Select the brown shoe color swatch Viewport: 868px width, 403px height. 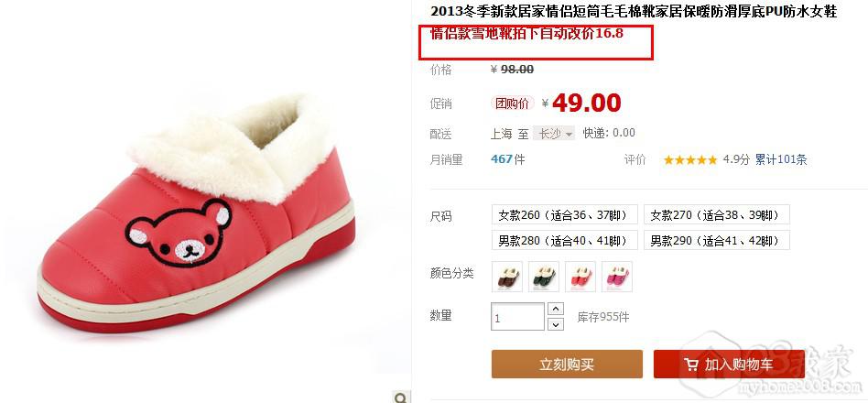[506, 277]
